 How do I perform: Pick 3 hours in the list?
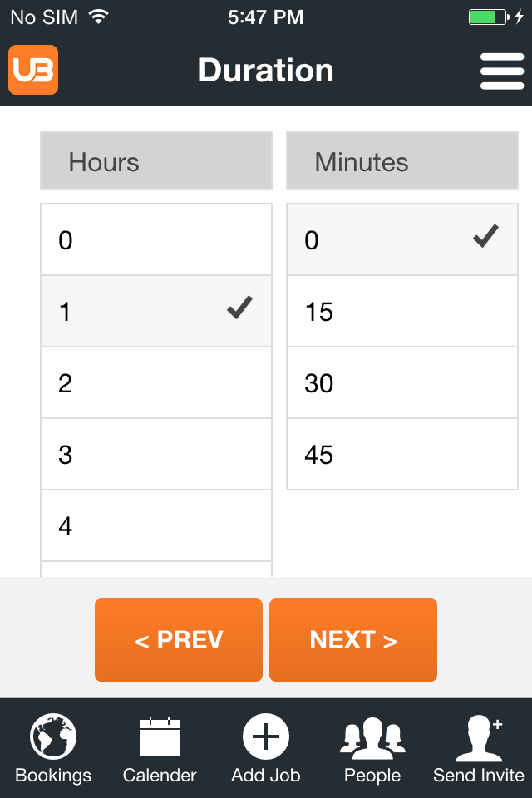(156, 455)
